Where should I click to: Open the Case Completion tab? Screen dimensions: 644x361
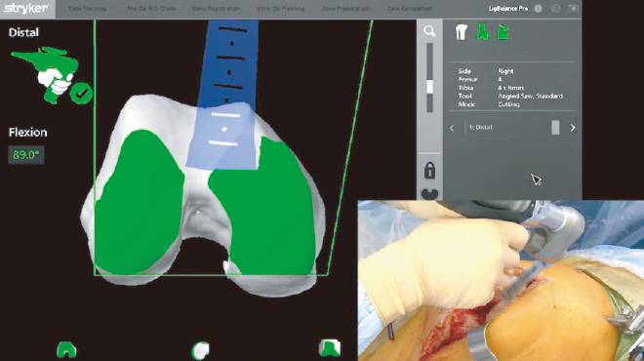coord(410,9)
